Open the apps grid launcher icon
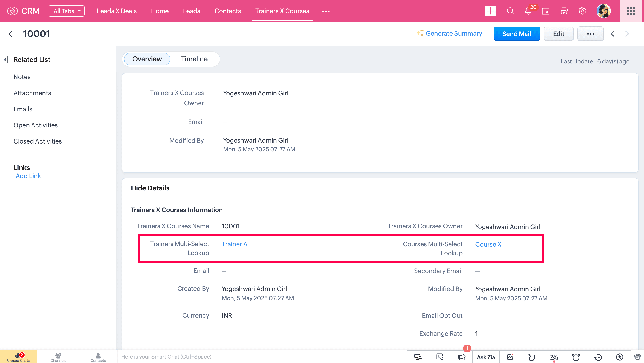644x363 pixels. [x=631, y=11]
